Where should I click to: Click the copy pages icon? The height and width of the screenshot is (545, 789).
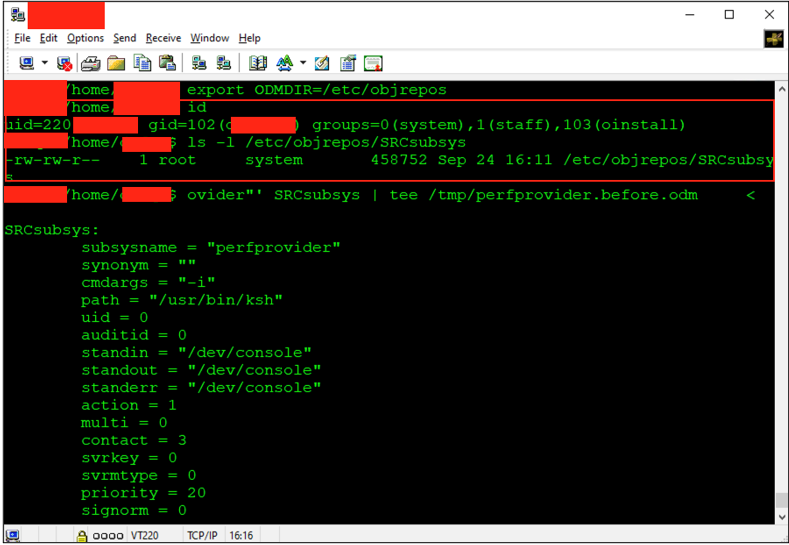coord(142,63)
